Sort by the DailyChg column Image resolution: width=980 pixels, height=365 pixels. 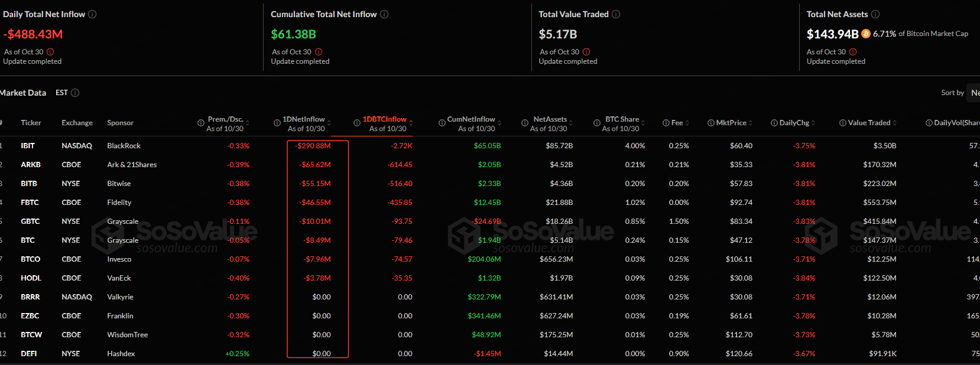[x=794, y=123]
